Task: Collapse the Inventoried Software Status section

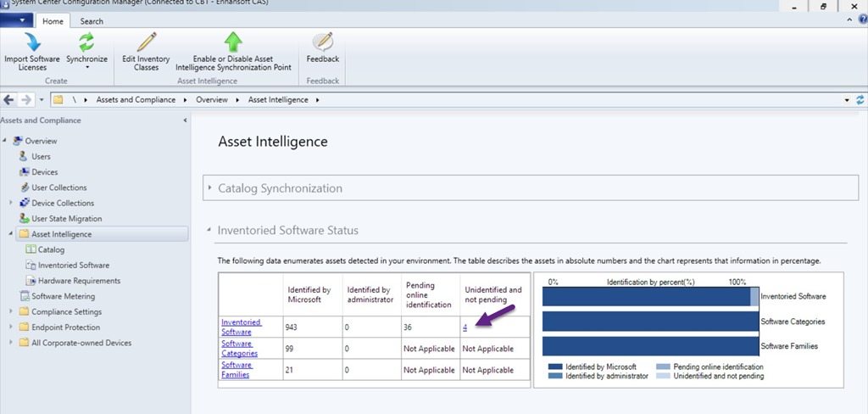Action: [209, 230]
